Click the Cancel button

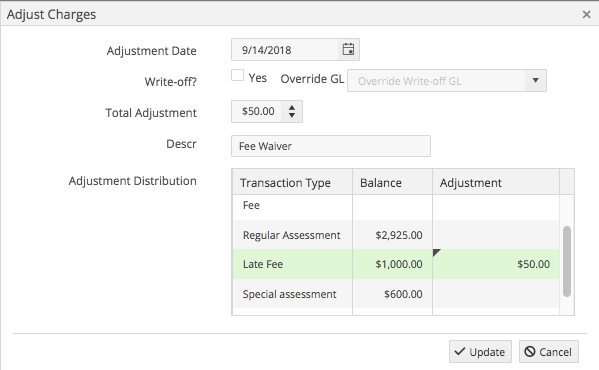click(x=549, y=352)
